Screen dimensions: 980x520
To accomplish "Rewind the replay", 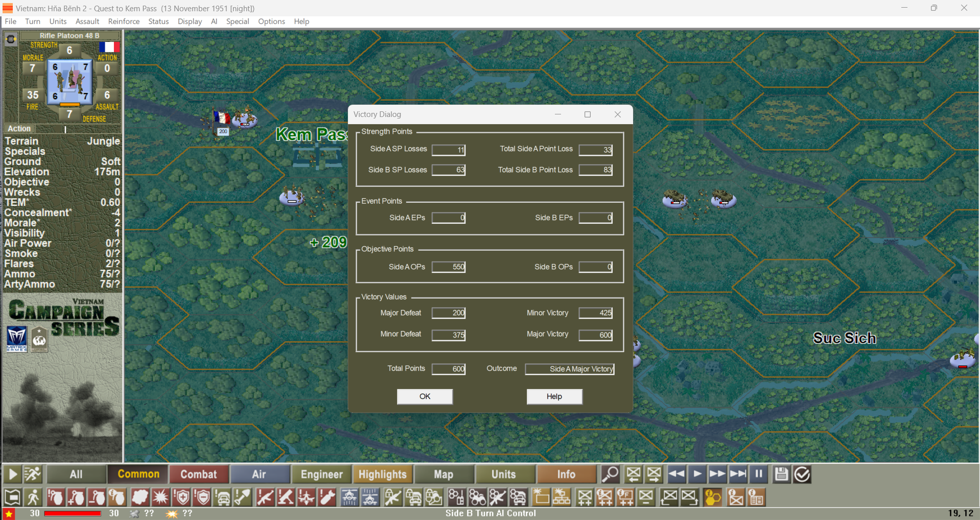I will 677,474.
